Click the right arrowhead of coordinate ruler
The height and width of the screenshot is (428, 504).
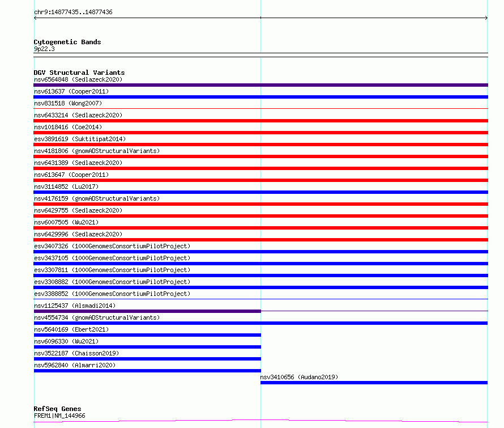(x=486, y=18)
